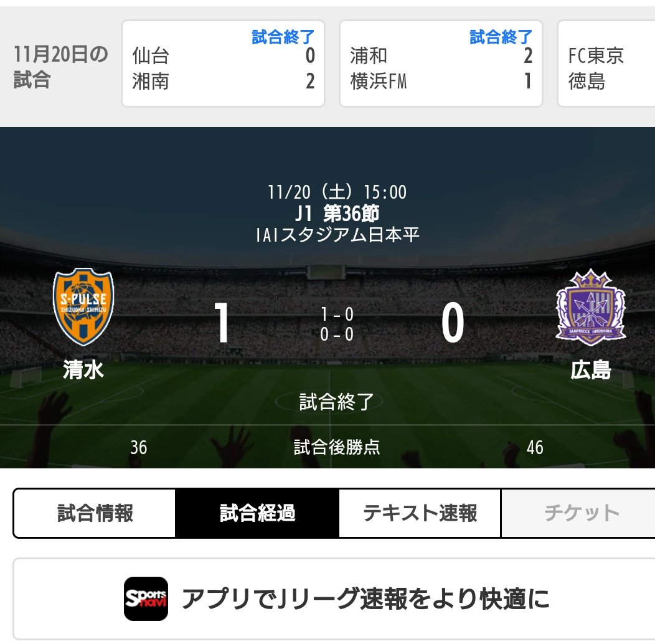
Task: Tap the half-by-half score 1-0 0-0
Action: click(337, 324)
